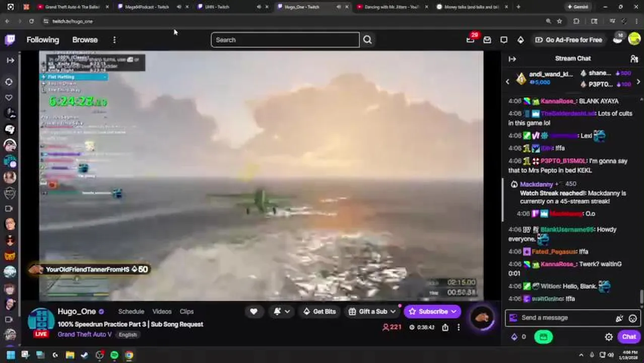Mute the UHN Twitch tab audio
This screenshot has height=363, width=644.
[259, 7]
